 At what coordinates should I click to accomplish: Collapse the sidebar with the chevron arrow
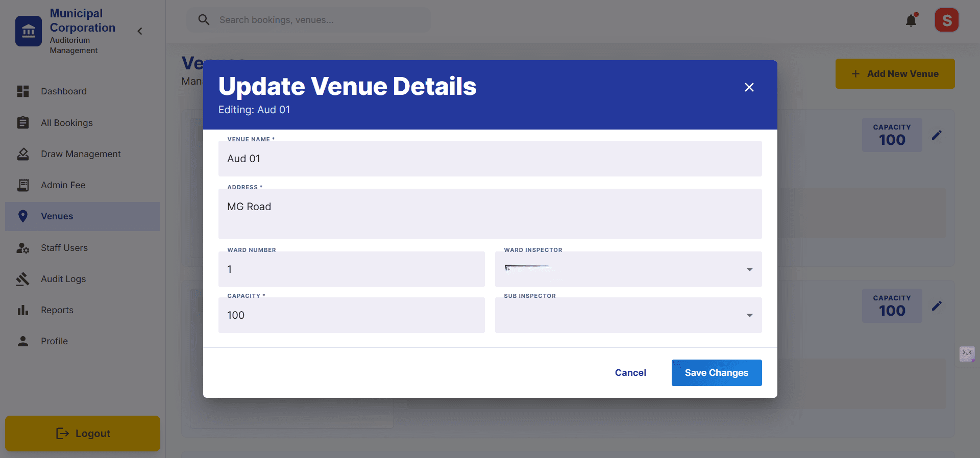click(x=140, y=31)
